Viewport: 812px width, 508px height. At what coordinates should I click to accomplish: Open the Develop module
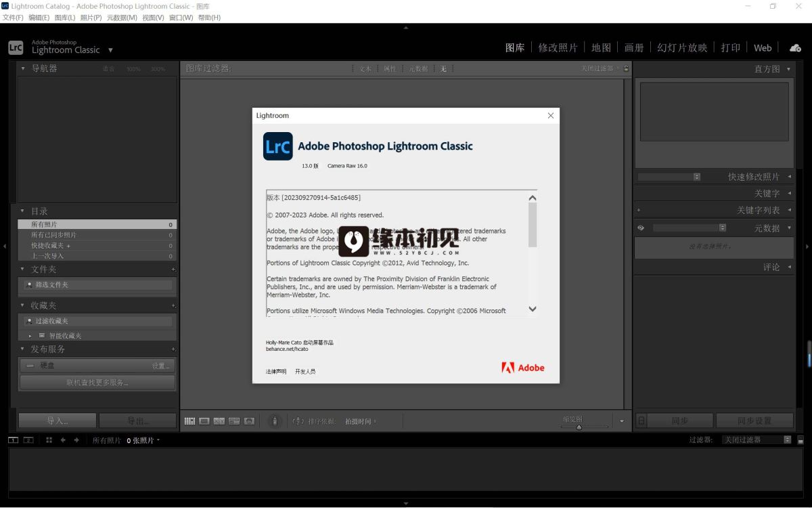coord(558,47)
